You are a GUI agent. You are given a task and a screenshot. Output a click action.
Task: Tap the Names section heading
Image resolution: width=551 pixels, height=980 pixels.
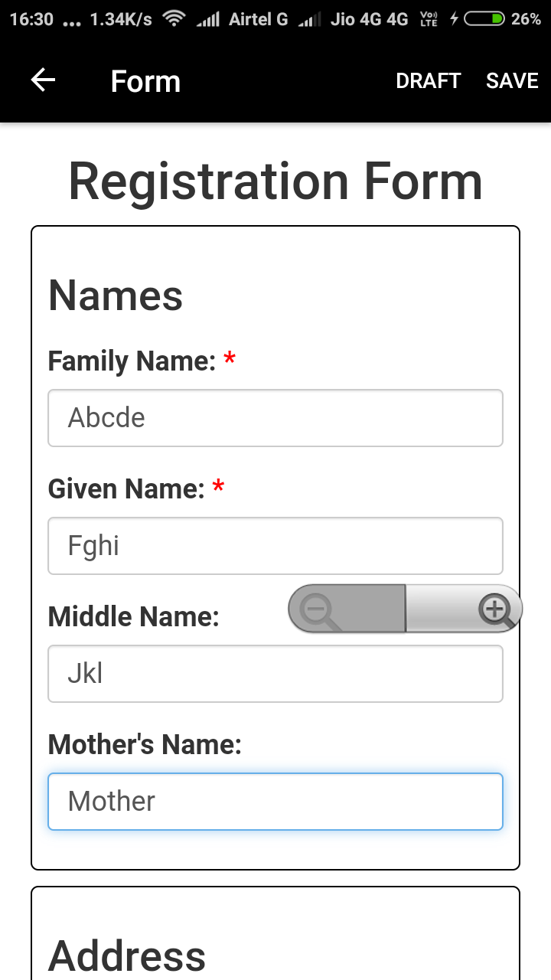click(x=116, y=296)
